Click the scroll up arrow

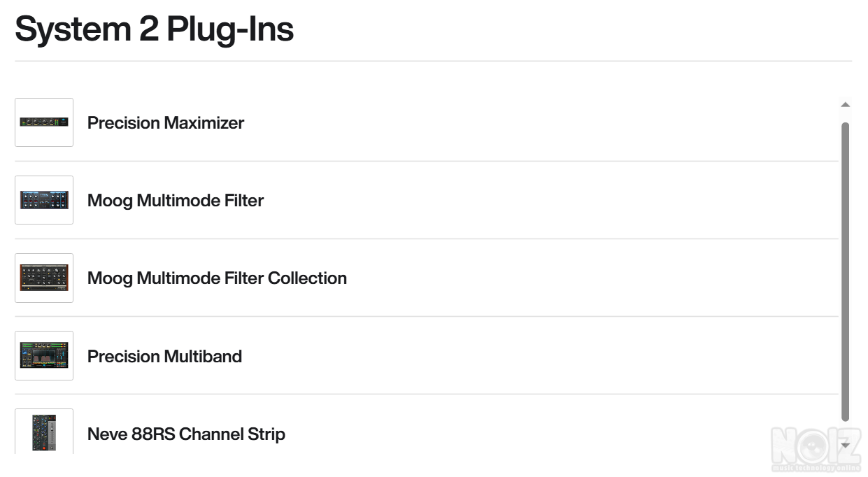pyautogui.click(x=845, y=105)
